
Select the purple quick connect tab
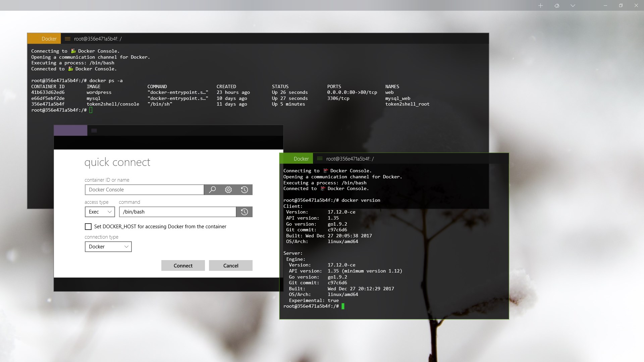[x=70, y=131]
